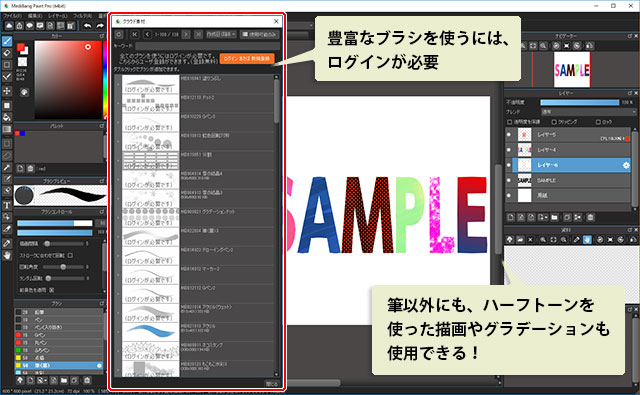Open sort order dropdown in cloud materials
Image resolution: width=640 pixels, height=395 pixels.
click(221, 35)
